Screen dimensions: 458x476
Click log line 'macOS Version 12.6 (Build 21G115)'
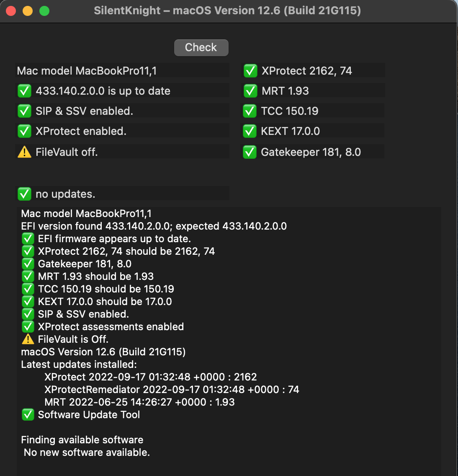103,352
